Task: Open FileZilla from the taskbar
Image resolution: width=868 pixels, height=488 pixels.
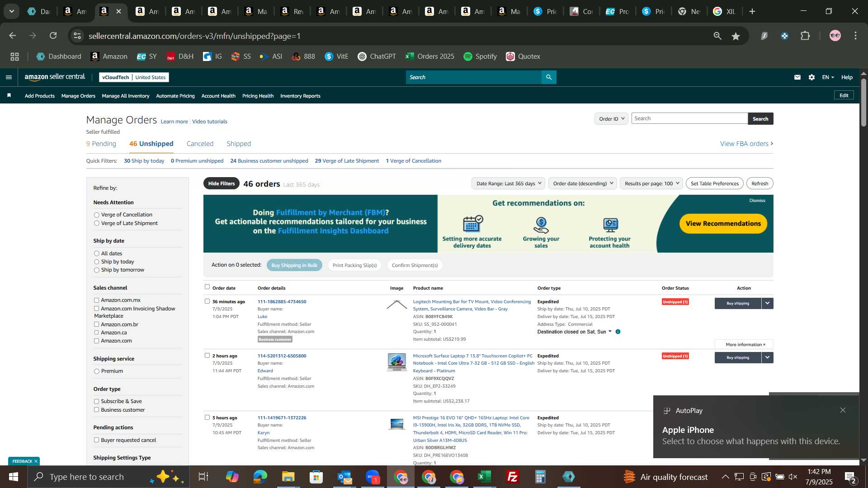Action: 512,477
